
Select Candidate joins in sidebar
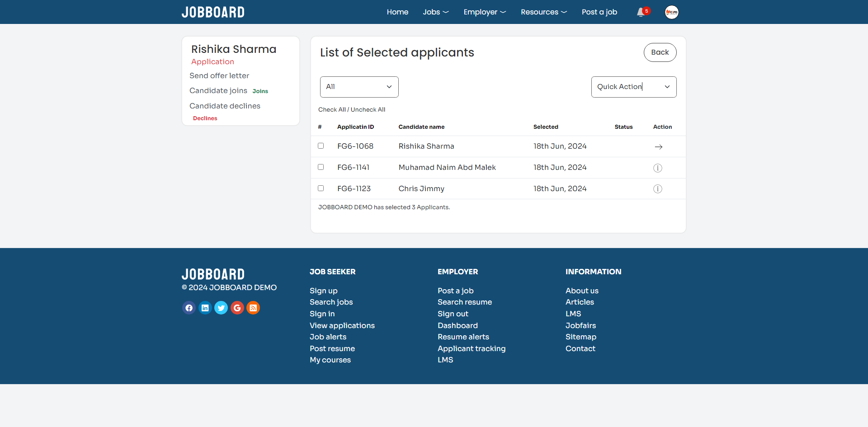click(x=218, y=91)
